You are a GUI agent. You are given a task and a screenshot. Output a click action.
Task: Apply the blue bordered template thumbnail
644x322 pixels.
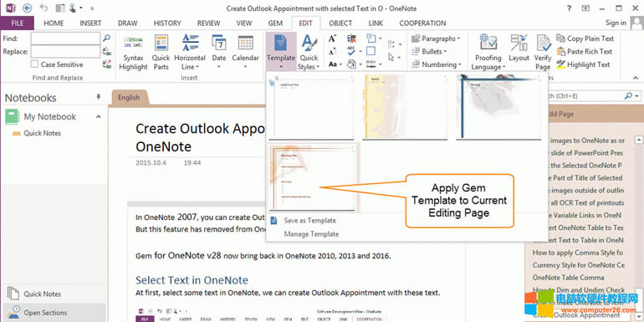(x=498, y=108)
